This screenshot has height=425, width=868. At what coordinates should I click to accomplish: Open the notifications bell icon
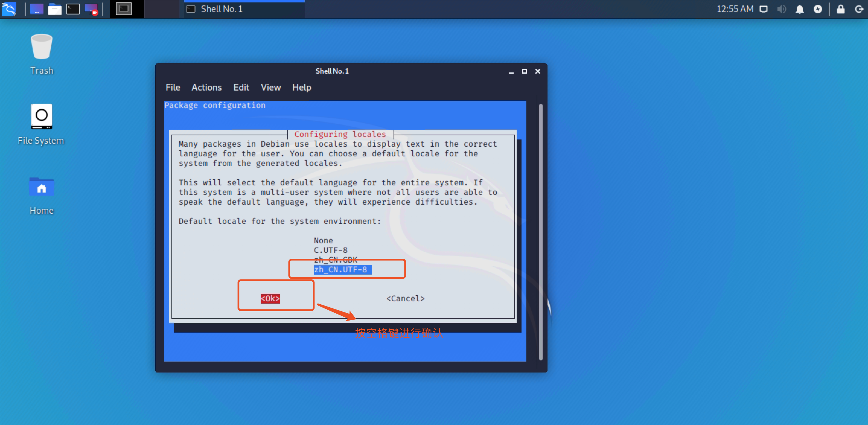799,9
